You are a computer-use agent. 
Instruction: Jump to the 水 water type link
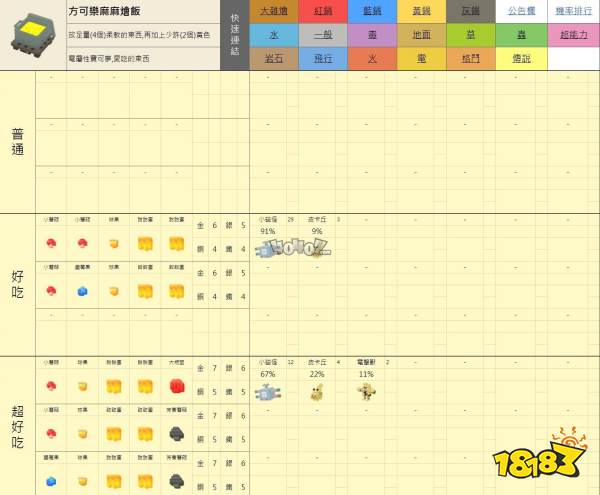click(x=274, y=35)
